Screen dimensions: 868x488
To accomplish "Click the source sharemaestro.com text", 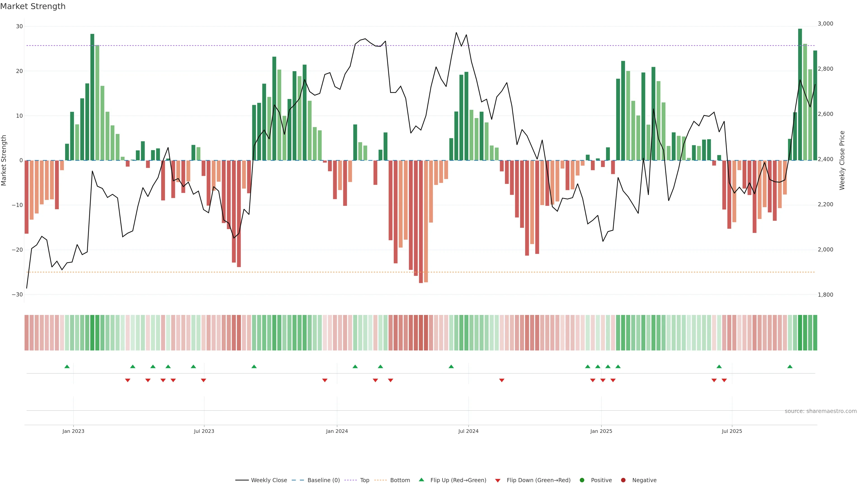I will pos(821,411).
